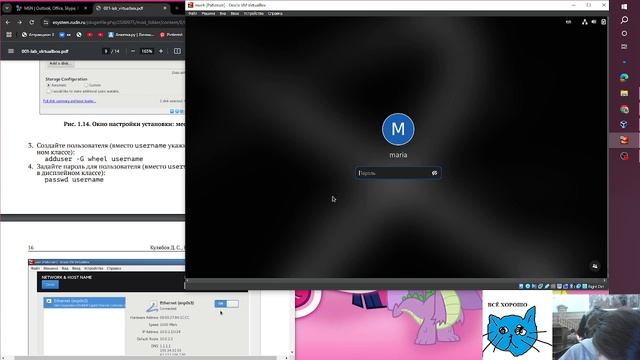Viewport: 640px width, 360px height.
Task: Open File Explorer from the taskbar
Action: (624, 93)
